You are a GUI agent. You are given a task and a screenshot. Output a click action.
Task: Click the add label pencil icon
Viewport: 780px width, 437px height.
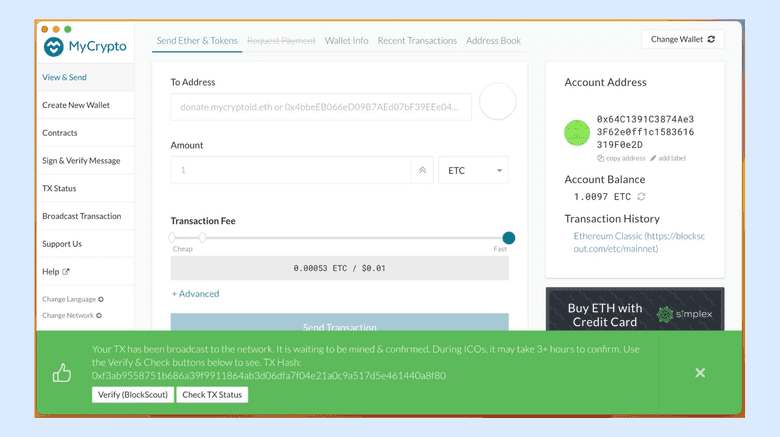pyautogui.click(x=653, y=158)
